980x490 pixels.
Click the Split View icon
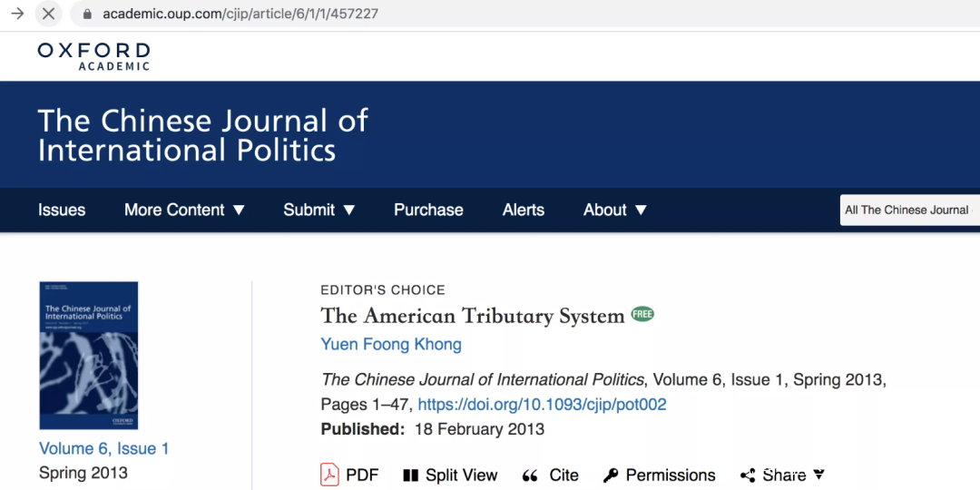tap(410, 475)
